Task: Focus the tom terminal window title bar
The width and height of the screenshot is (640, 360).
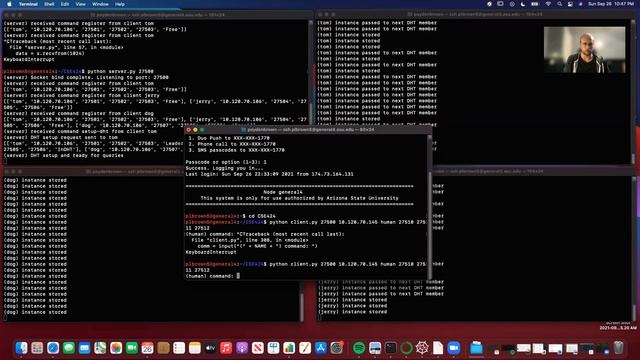Action: (x=476, y=14)
